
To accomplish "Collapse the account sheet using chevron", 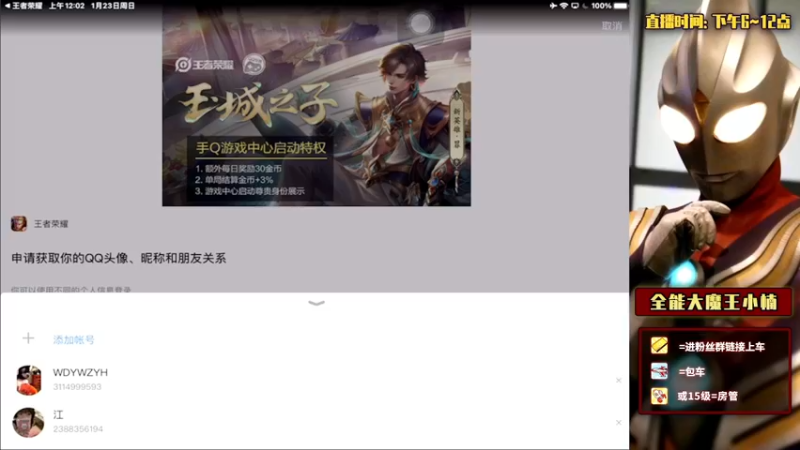I will click(x=316, y=303).
